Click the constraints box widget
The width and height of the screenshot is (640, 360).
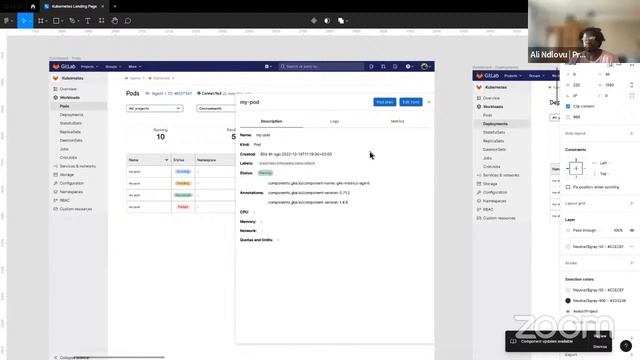[576, 168]
